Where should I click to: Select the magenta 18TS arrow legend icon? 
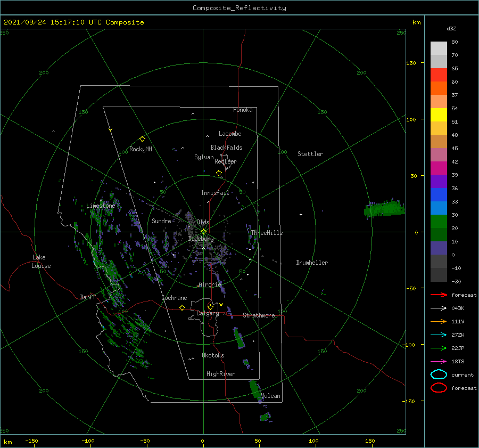pos(439,362)
